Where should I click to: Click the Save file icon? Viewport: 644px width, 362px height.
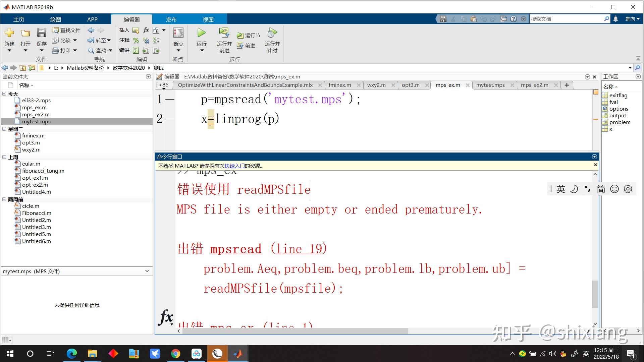(41, 33)
